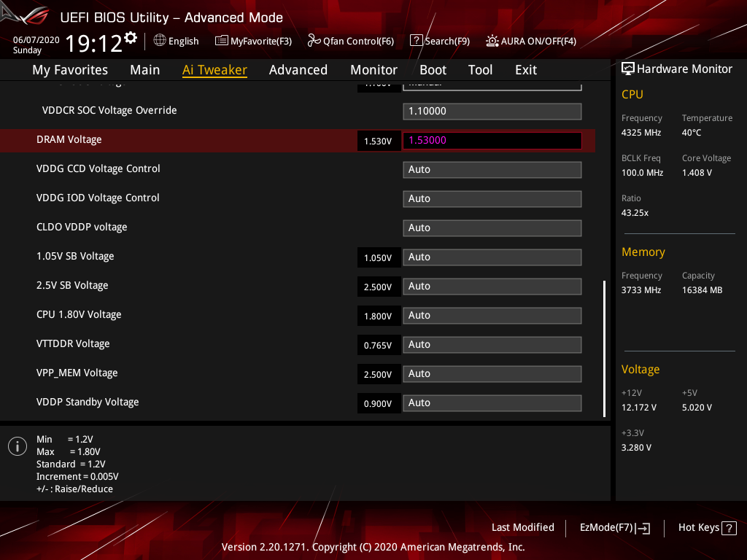Click the 1.530V DRAM current value

pos(379,141)
